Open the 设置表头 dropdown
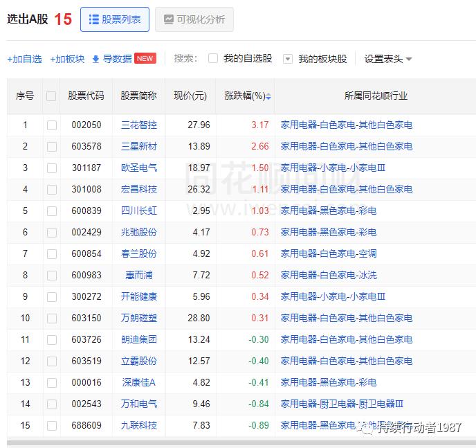The height and width of the screenshot is (448, 476). point(388,59)
